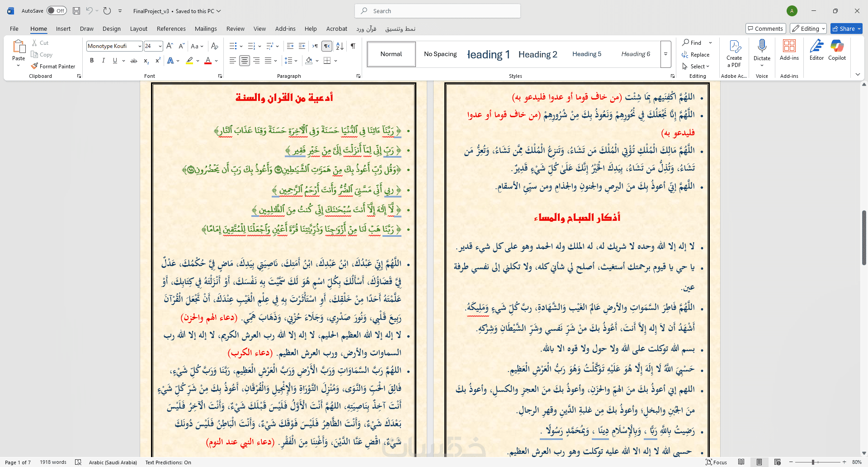This screenshot has width=868, height=467.
Task: Toggle Bold formatting
Action: 92,61
